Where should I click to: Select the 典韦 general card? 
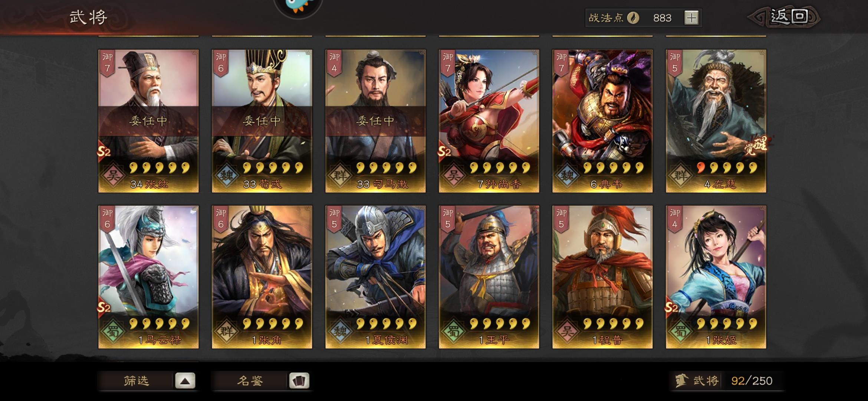point(602,121)
